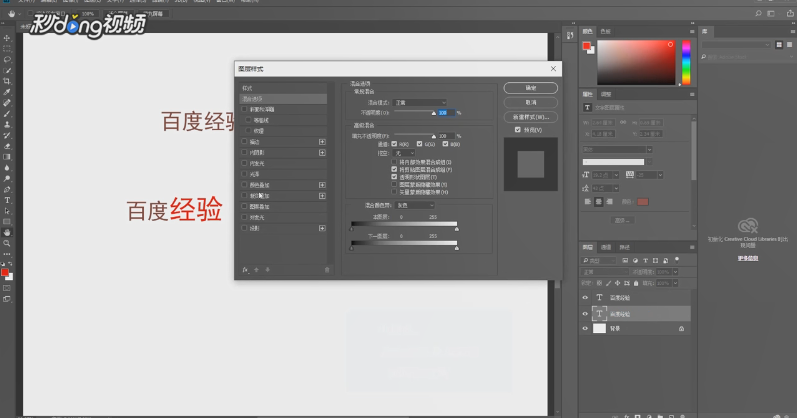
Task: Select the Horizontal Type tool
Action: click(x=7, y=200)
